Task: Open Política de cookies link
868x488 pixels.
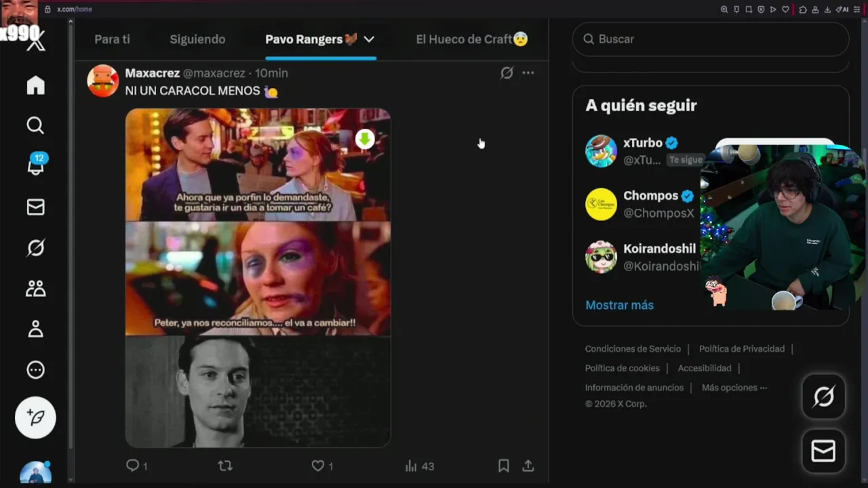Action: click(623, 368)
